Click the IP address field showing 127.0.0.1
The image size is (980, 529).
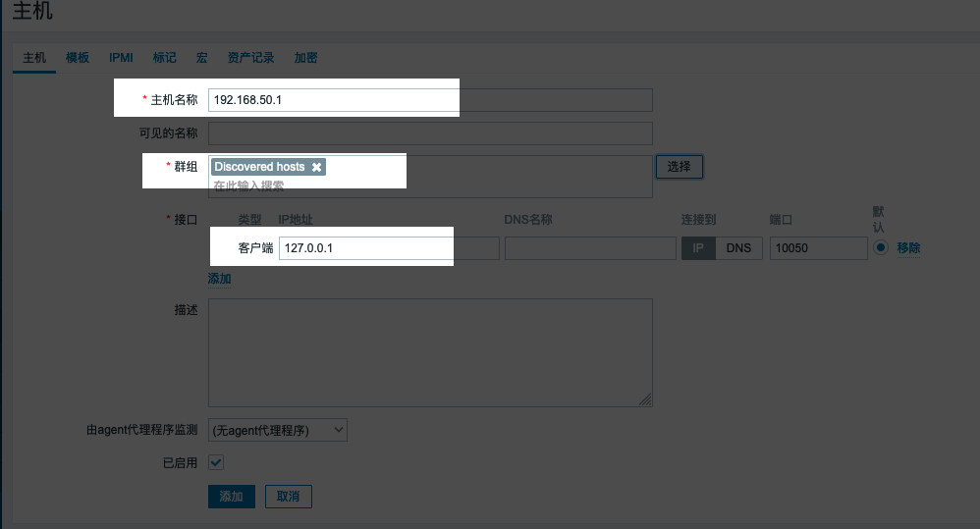point(389,248)
